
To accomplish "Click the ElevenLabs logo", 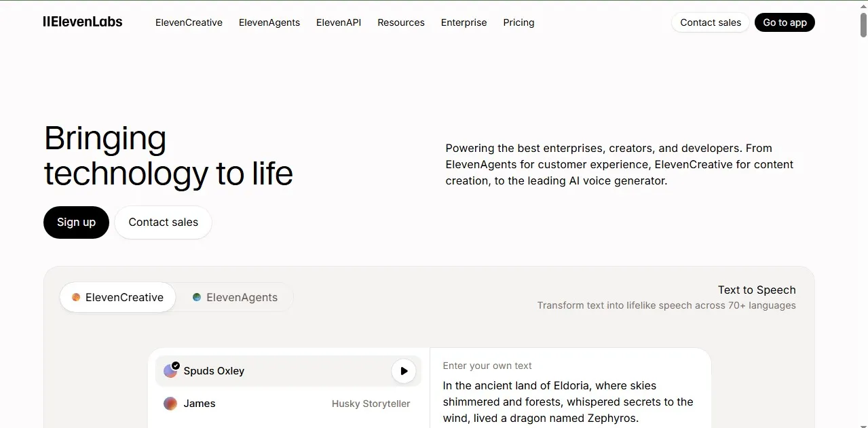I will point(82,22).
